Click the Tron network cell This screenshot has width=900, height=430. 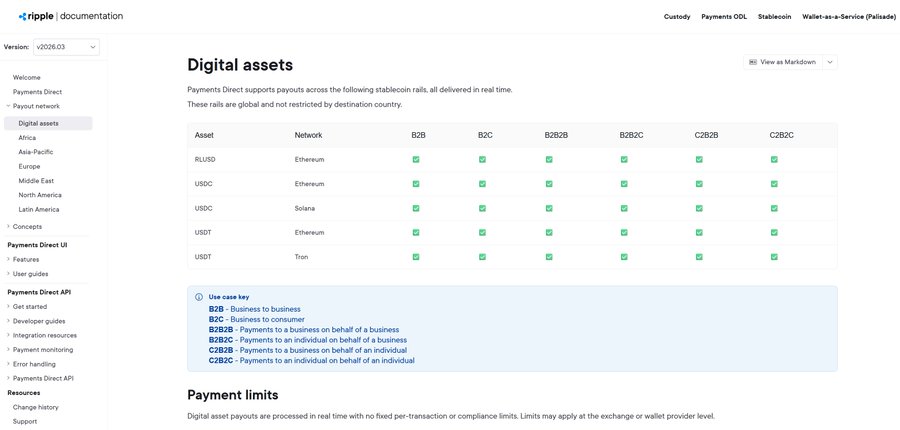pos(301,257)
